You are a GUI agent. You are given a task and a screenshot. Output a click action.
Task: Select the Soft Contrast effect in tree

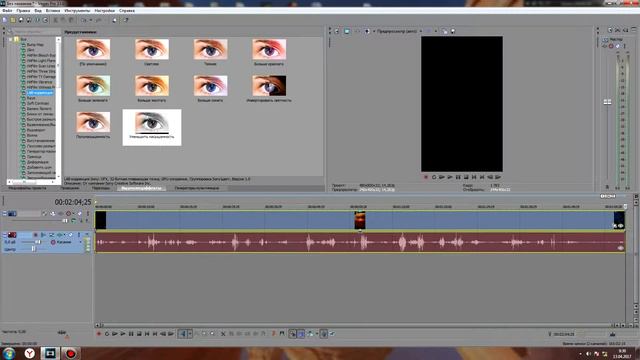coord(38,103)
